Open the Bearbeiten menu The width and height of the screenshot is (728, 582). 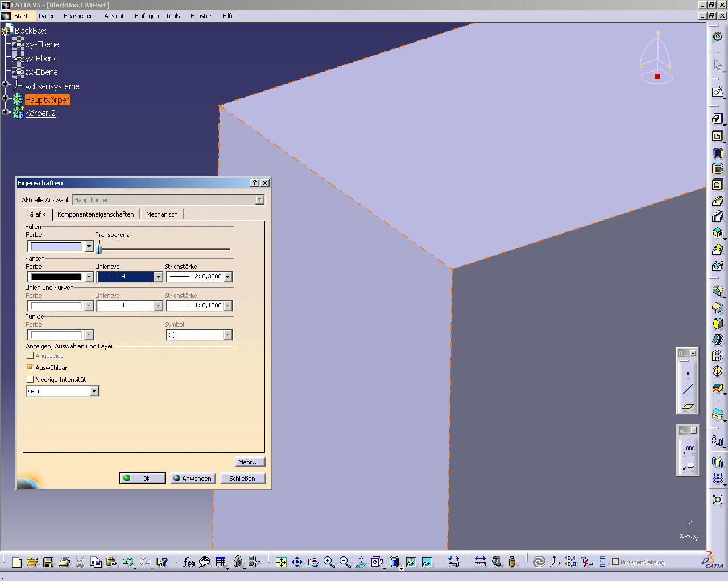coord(78,16)
